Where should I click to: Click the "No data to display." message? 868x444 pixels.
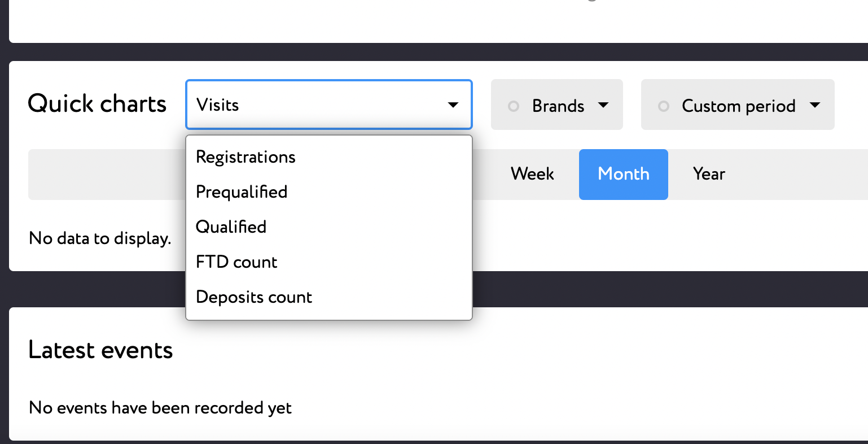100,238
